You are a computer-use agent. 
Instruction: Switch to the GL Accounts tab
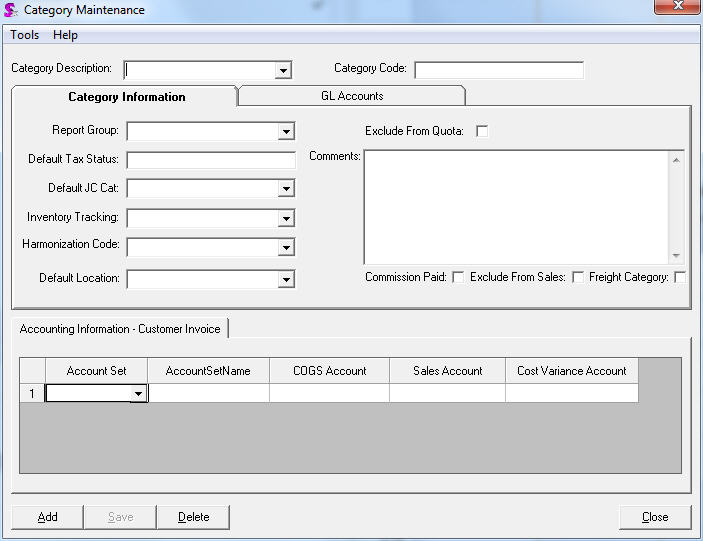pos(351,96)
